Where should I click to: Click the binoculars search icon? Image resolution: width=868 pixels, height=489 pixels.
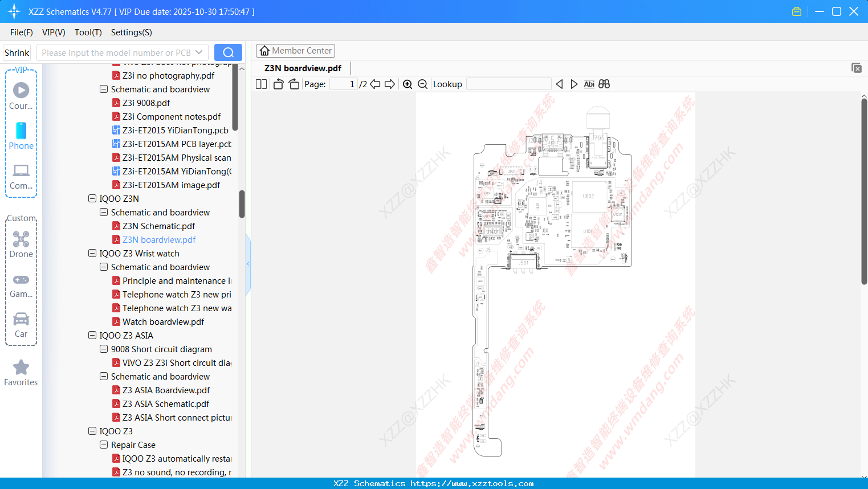click(x=604, y=84)
